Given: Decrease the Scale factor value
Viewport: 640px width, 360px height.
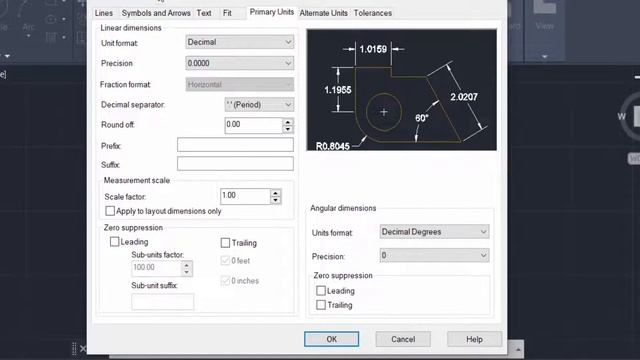Looking at the screenshot, I should (x=276, y=200).
